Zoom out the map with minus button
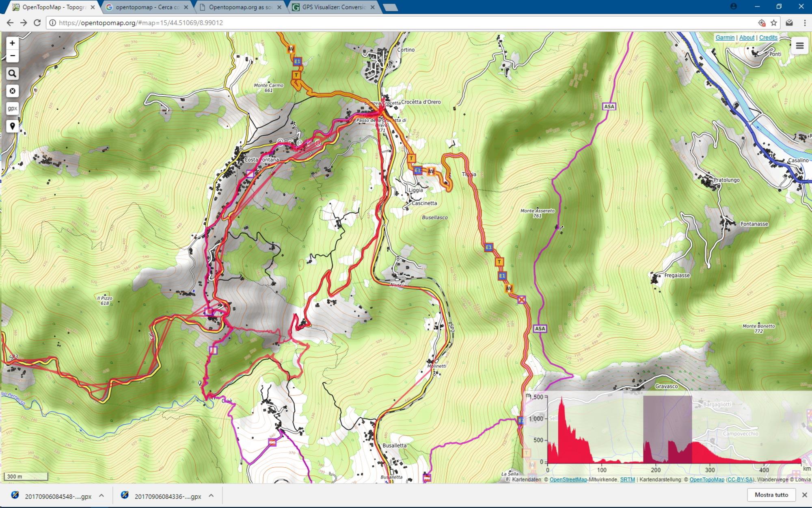Screen dimensions: 812x508 click(12, 56)
